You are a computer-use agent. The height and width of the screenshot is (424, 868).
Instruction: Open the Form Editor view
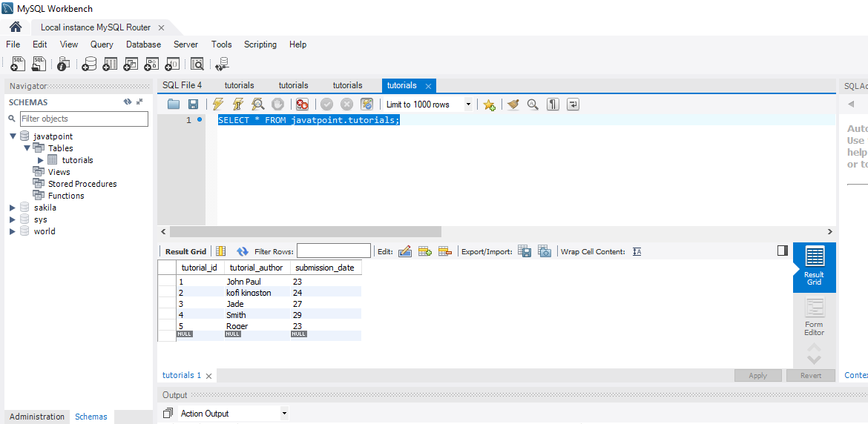pos(814,317)
